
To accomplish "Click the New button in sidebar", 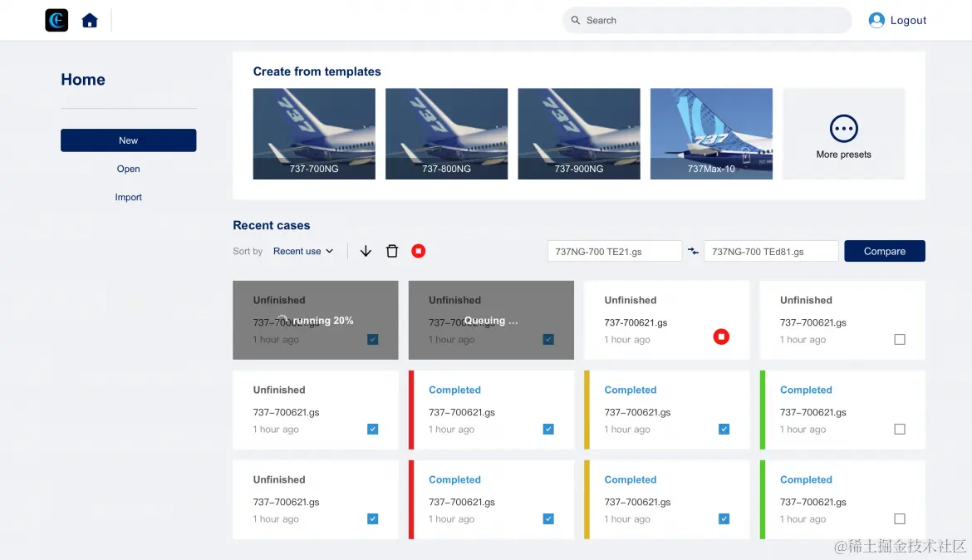I will [129, 140].
